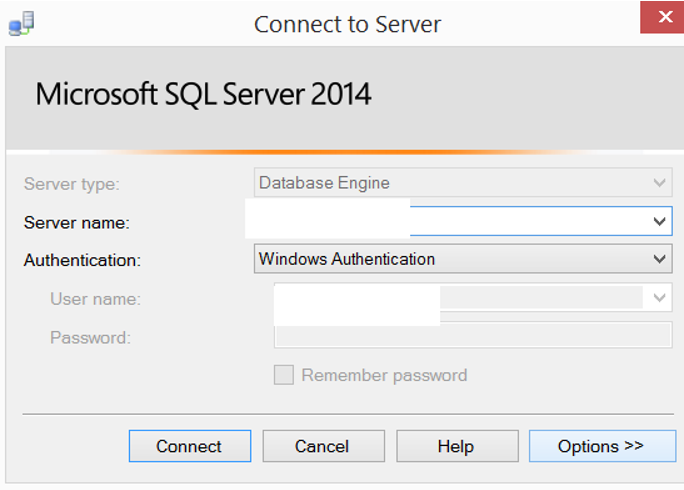Click the Authentication label

pyautogui.click(x=82, y=260)
